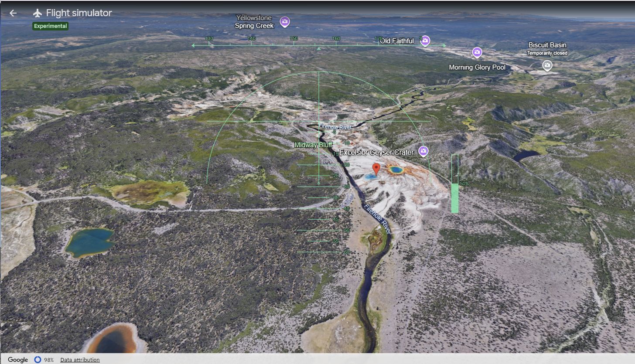Select the Biscuit Basin label
Image resolution: width=635 pixels, height=364 pixels.
[x=547, y=45]
